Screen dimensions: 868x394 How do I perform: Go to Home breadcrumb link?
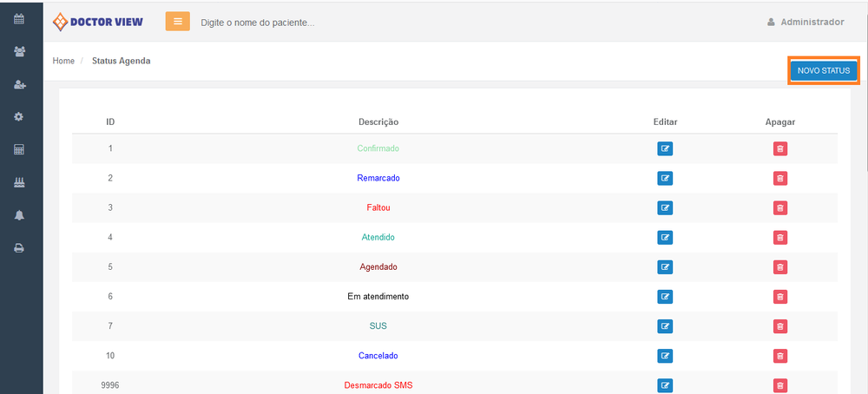click(x=63, y=61)
